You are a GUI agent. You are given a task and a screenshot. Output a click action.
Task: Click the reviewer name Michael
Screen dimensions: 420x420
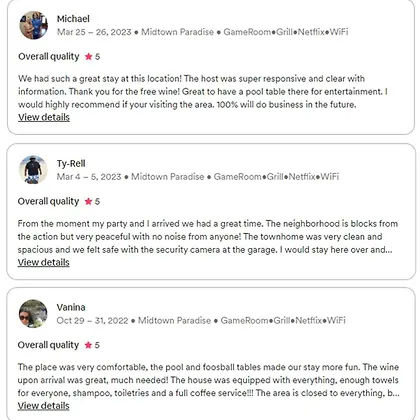(73, 19)
